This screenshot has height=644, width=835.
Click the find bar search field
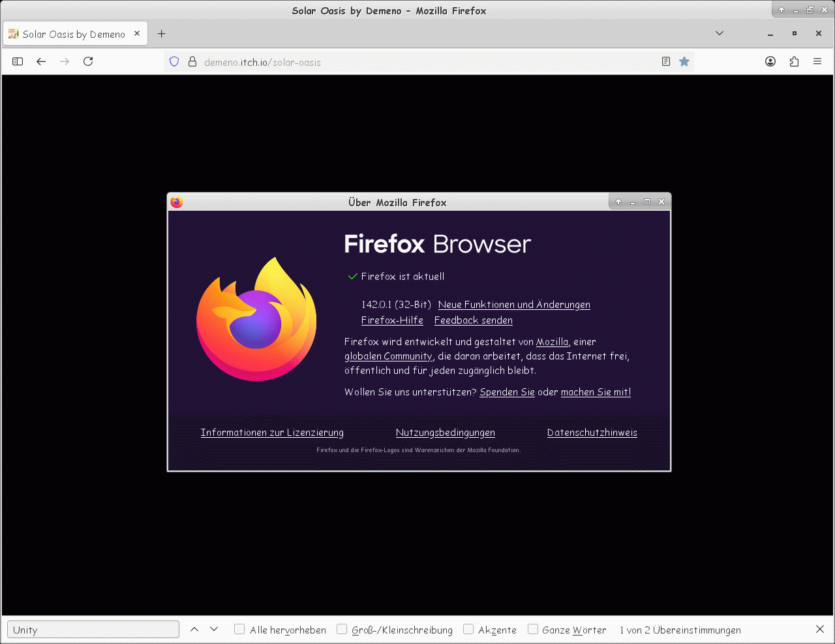point(93,630)
